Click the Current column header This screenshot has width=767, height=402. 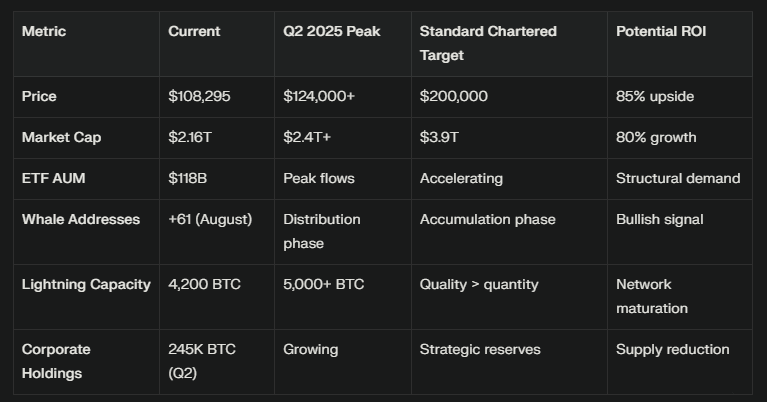tap(194, 32)
